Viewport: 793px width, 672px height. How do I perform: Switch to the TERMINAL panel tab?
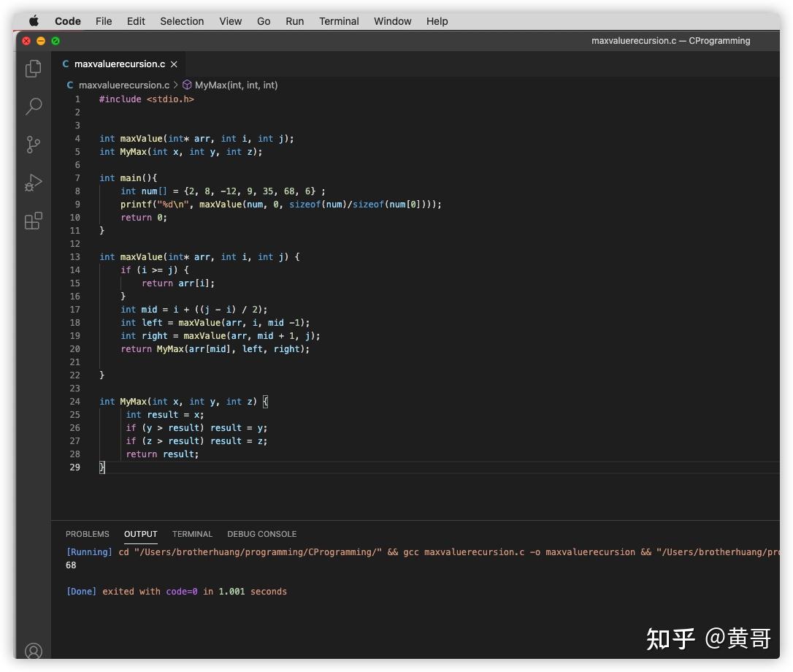click(192, 535)
